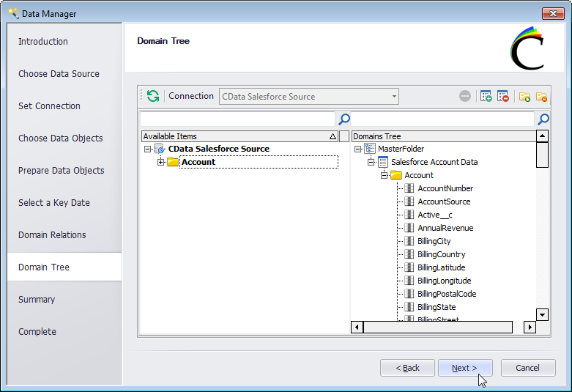This screenshot has width=572, height=392.
Task: Collapse the Salesforce Account Data node
Action: pyautogui.click(x=371, y=162)
